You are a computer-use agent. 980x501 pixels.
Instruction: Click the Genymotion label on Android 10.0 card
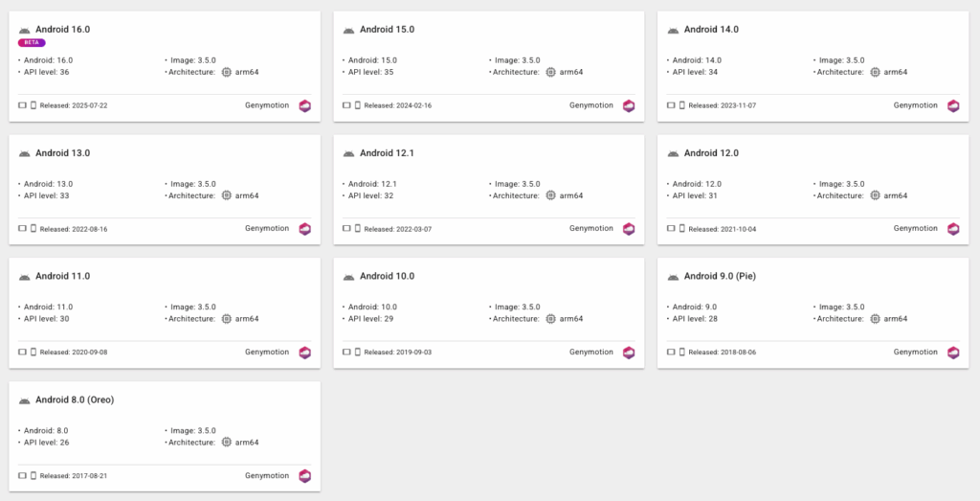tap(591, 353)
